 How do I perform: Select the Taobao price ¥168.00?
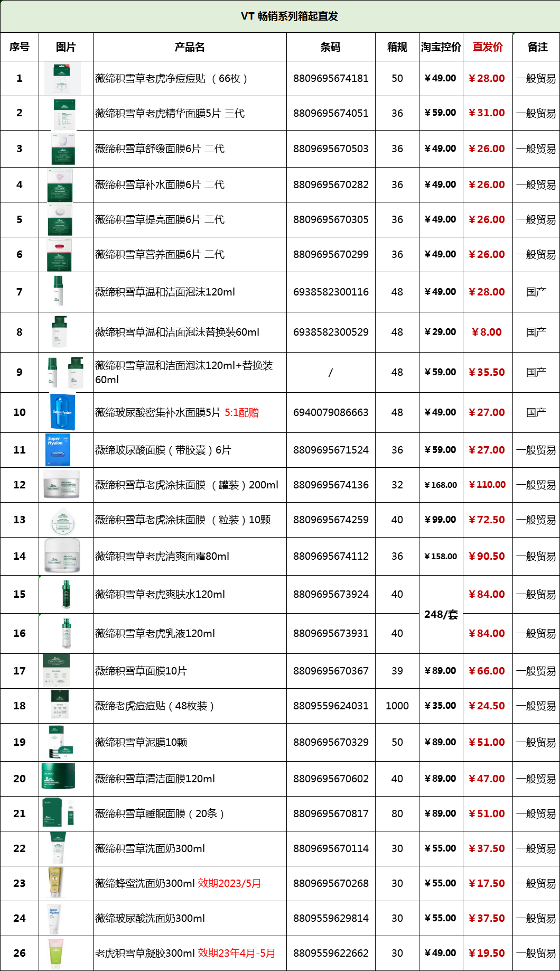(x=441, y=485)
